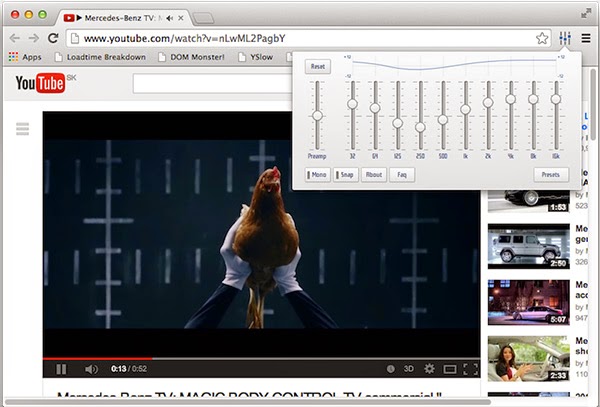Open YSlow bookmark
The image size is (600, 407).
pos(256,57)
